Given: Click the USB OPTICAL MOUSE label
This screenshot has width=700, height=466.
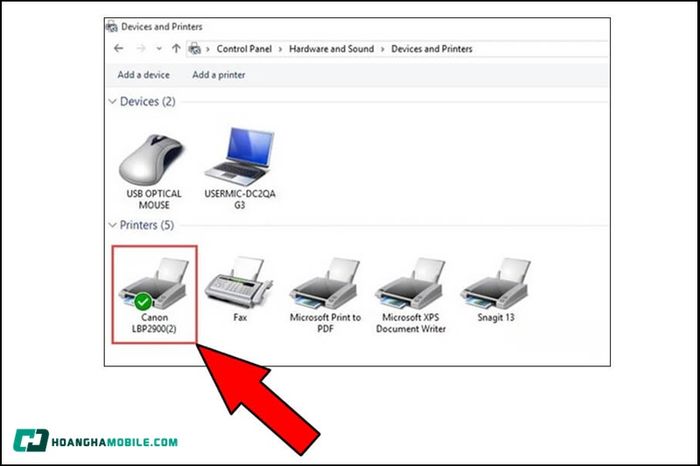Looking at the screenshot, I should point(154,200).
